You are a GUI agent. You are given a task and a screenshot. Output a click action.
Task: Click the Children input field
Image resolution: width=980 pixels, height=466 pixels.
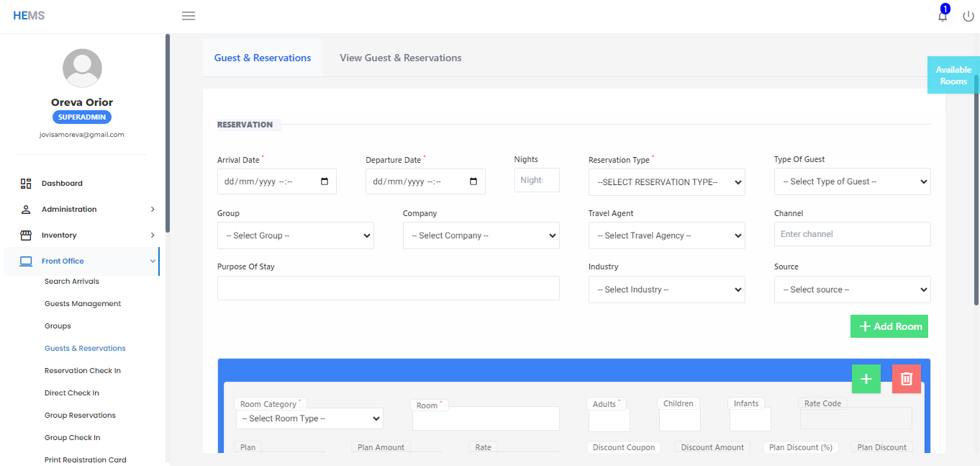coord(680,420)
